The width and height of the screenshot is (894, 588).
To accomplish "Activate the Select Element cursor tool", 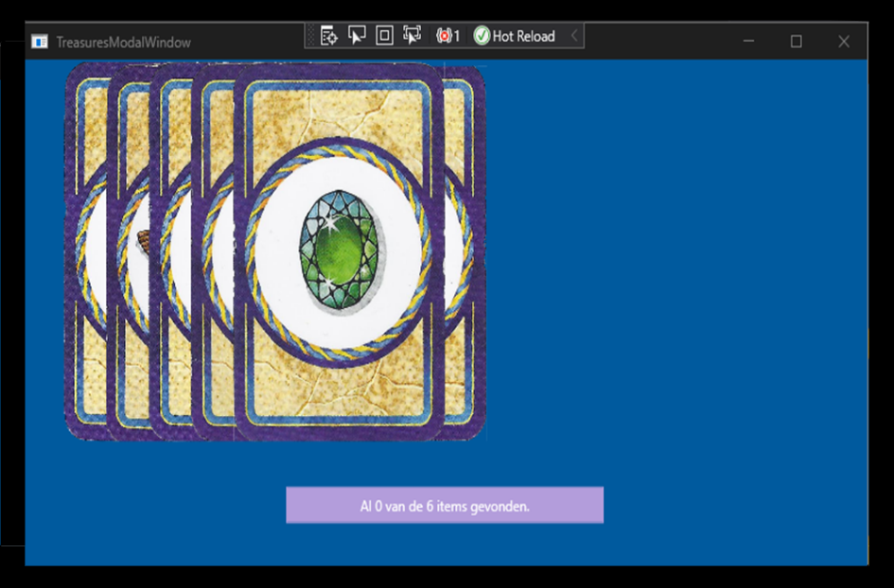I will click(x=357, y=36).
